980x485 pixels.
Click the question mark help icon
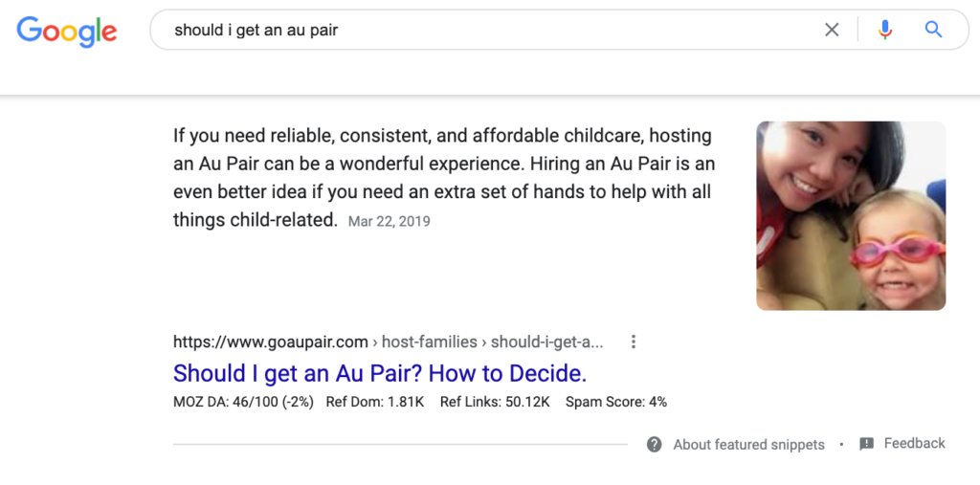655,444
